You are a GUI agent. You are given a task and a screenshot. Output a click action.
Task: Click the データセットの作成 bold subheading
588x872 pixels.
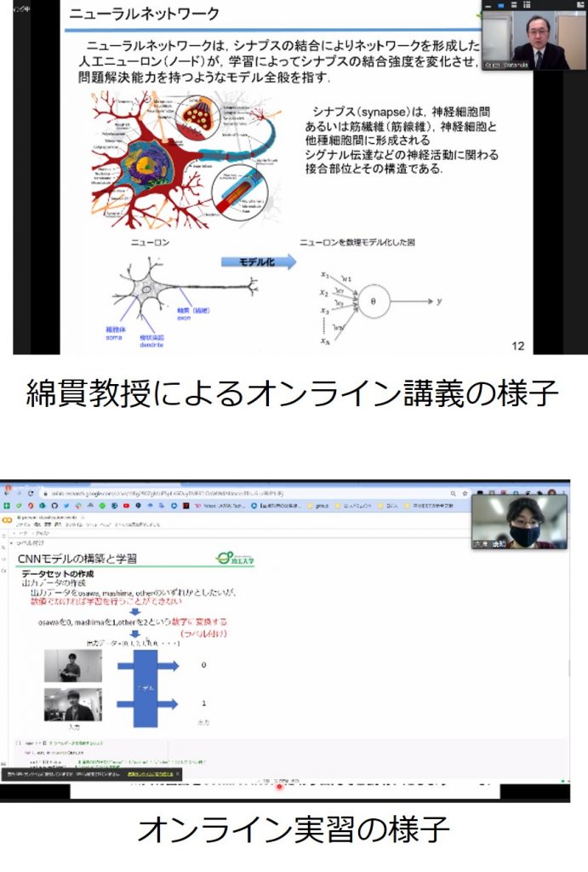(x=58, y=573)
